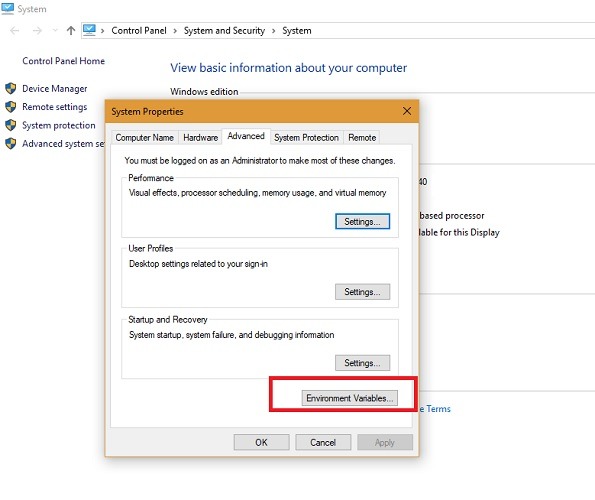Viewport: 595px width, 500px height.
Task: Click the System Properties title bar text
Action: [147, 112]
